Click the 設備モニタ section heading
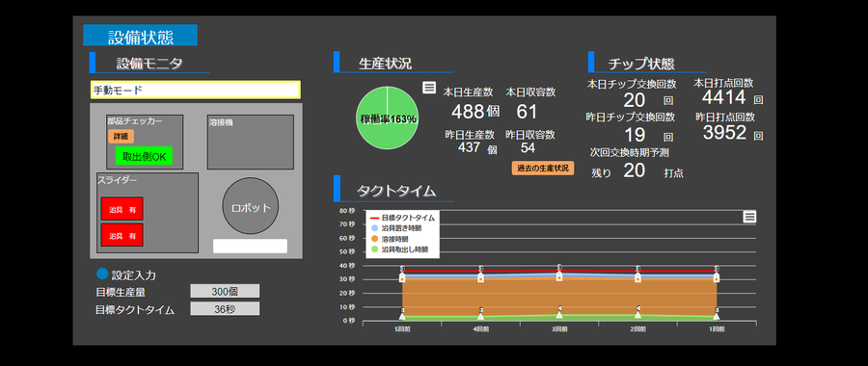 pyautogui.click(x=149, y=63)
